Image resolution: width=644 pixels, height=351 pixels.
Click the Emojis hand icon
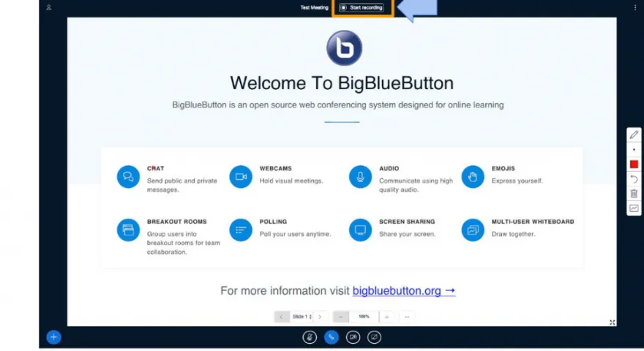[473, 176]
